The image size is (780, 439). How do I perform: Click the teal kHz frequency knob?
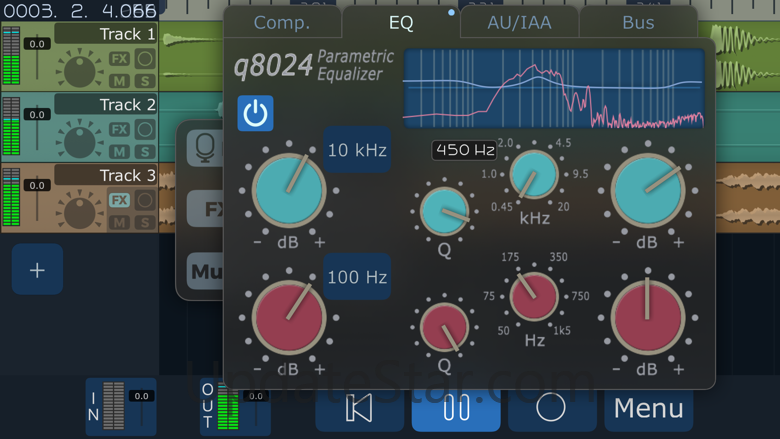click(x=534, y=175)
